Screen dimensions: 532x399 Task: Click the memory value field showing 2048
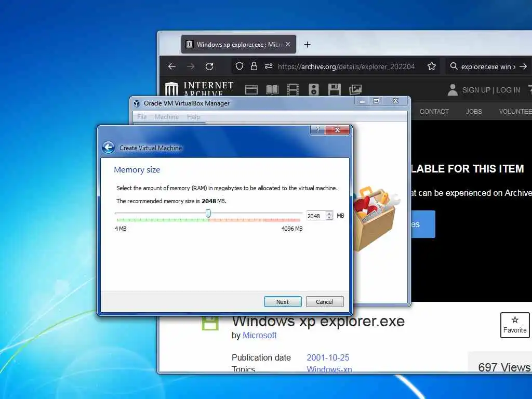[x=315, y=216]
